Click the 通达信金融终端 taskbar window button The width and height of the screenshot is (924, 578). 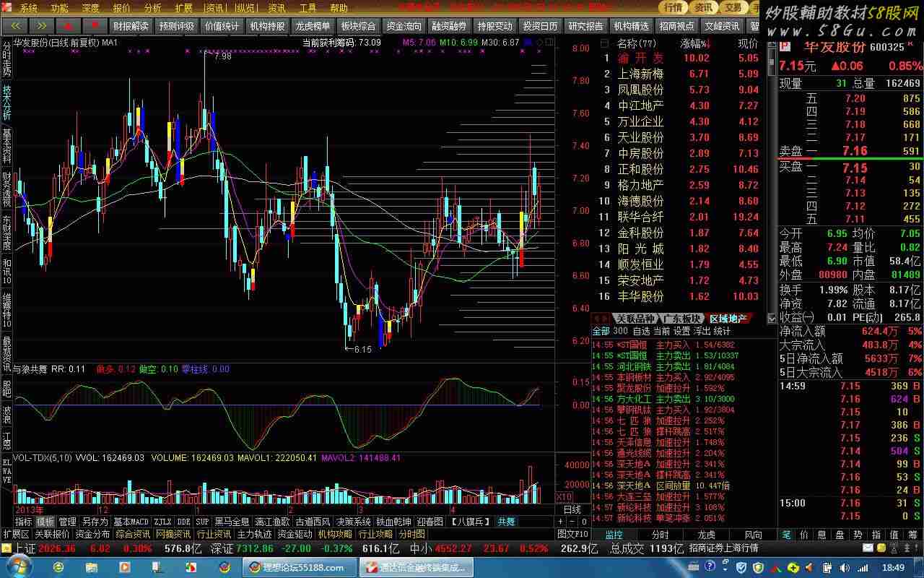click(416, 567)
